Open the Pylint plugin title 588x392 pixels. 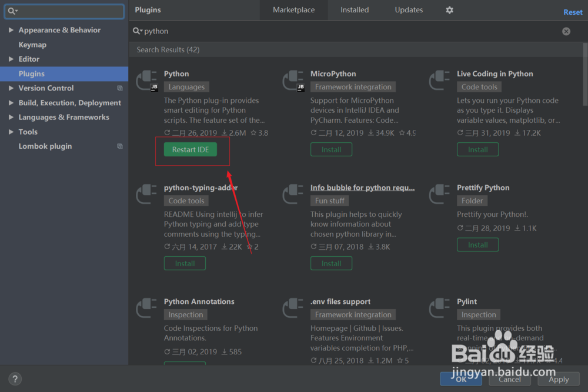467,301
